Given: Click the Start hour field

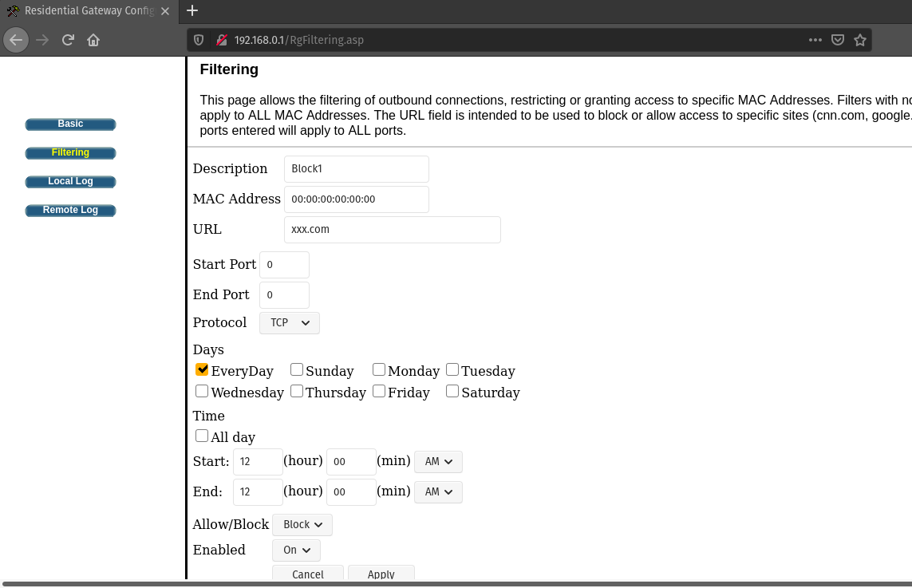Looking at the screenshot, I should point(258,462).
